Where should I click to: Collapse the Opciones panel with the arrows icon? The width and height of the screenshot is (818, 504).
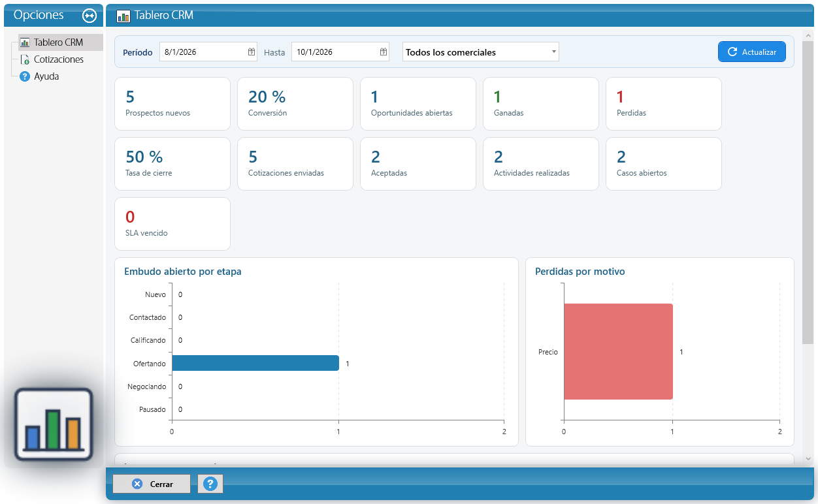click(90, 16)
